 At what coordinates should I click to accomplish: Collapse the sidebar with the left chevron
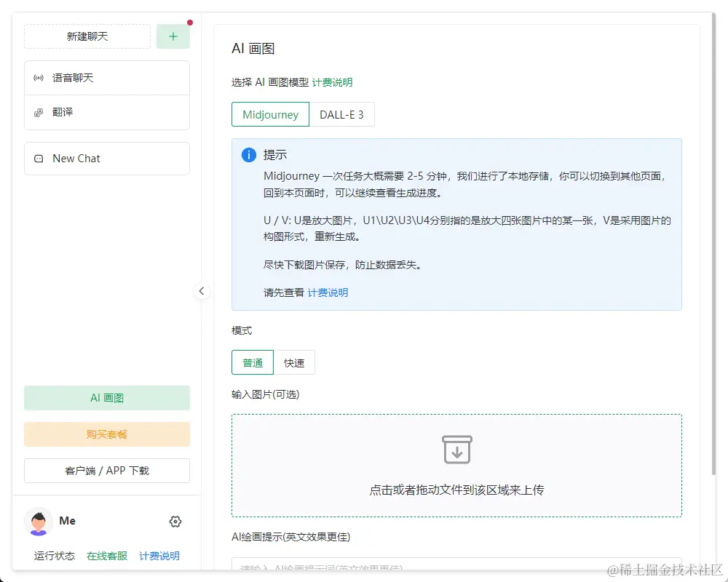(x=202, y=291)
